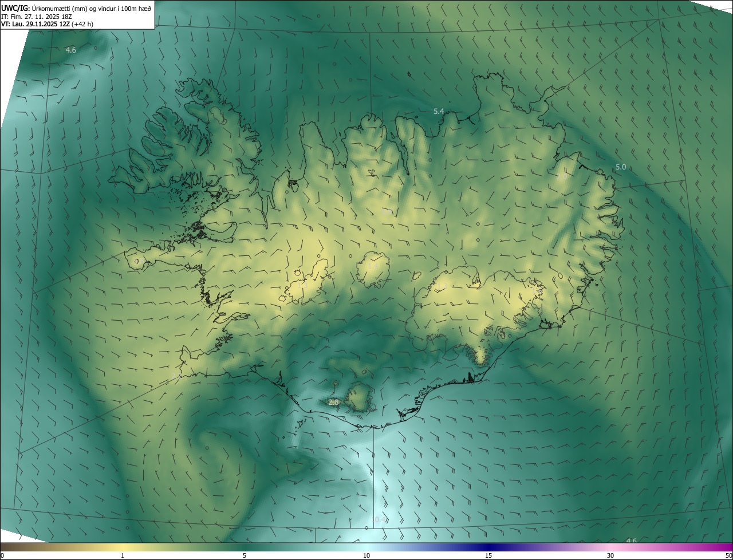Click the 4.6 label below the header box
Viewport: 733px width, 560px height.
tap(70, 50)
